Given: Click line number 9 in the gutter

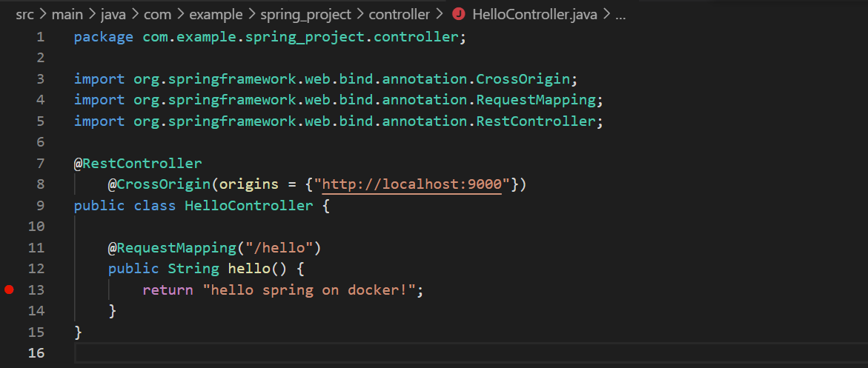Looking at the screenshot, I should click(39, 205).
